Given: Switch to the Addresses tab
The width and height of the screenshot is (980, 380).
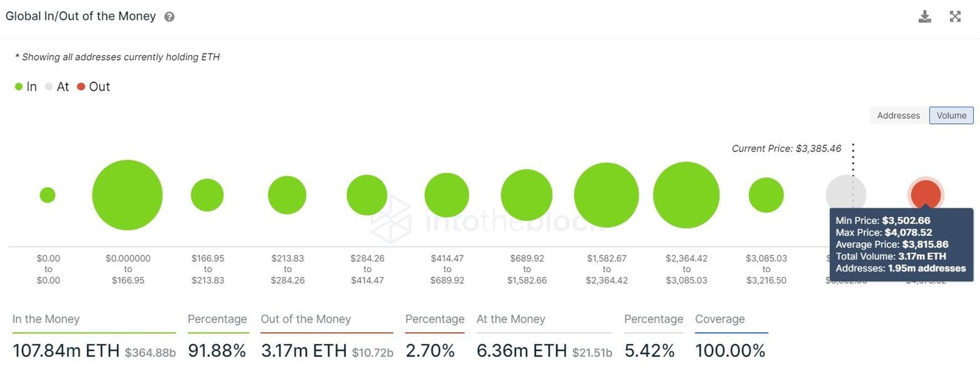Looking at the screenshot, I should coord(898,116).
